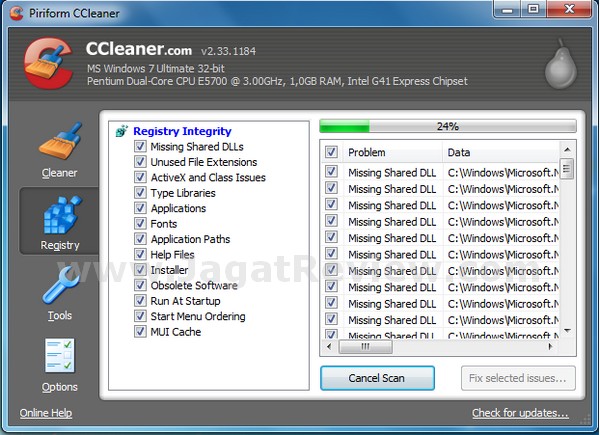Toggle the Type Libraries checkbox
Image resolution: width=600 pixels, height=435 pixels.
click(x=140, y=192)
